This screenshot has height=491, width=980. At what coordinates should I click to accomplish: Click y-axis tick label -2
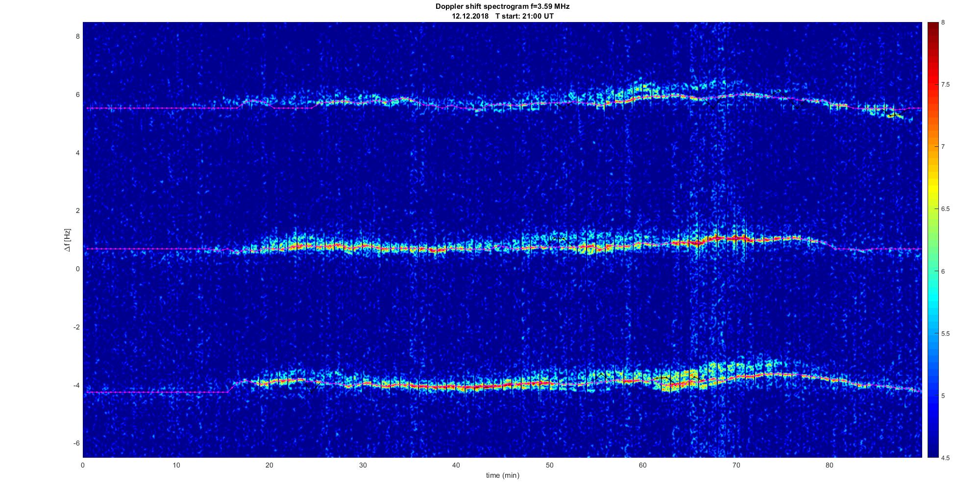(x=76, y=327)
